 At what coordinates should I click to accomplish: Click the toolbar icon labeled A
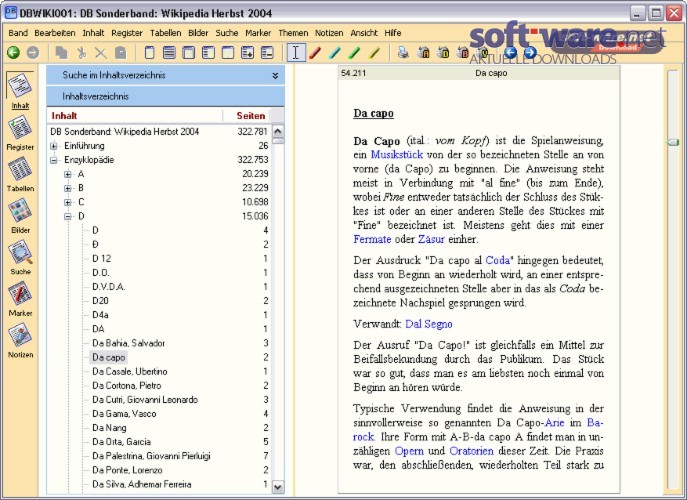pos(423,53)
